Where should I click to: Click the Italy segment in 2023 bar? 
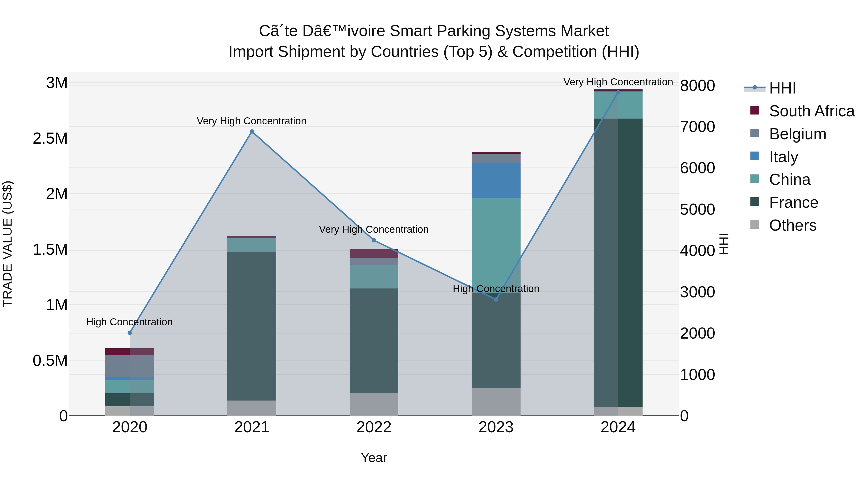pyautogui.click(x=496, y=180)
